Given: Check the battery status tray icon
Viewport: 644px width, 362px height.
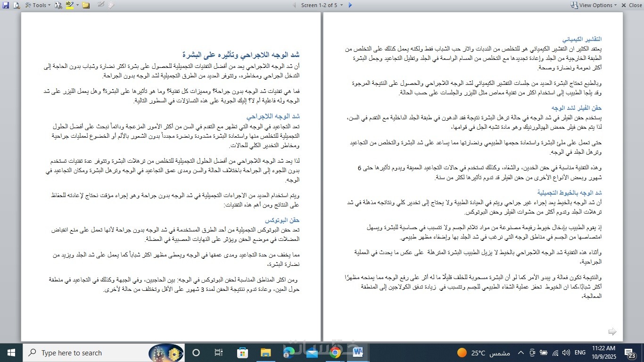Looking at the screenshot, I should (x=544, y=353).
